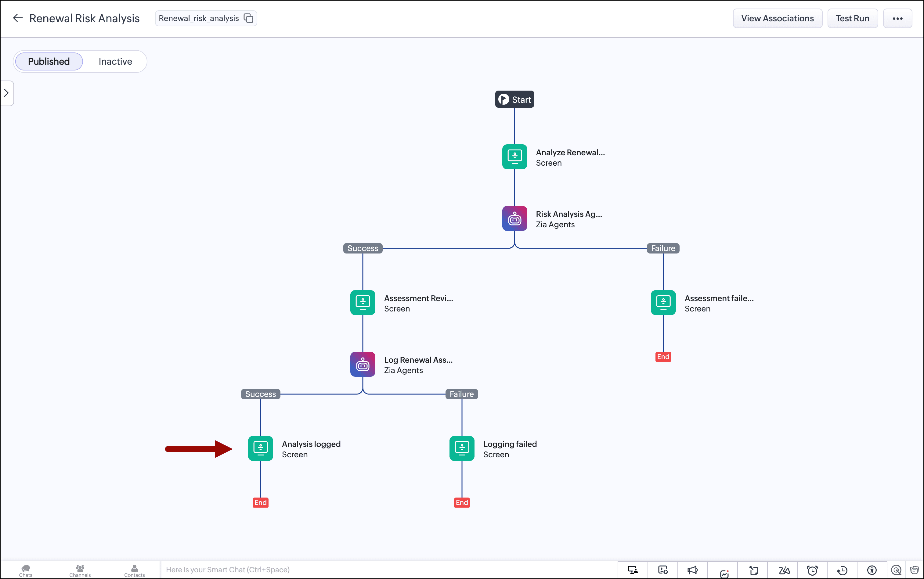
Task: Click the Failure label under Log Renewal
Action: [x=462, y=394]
